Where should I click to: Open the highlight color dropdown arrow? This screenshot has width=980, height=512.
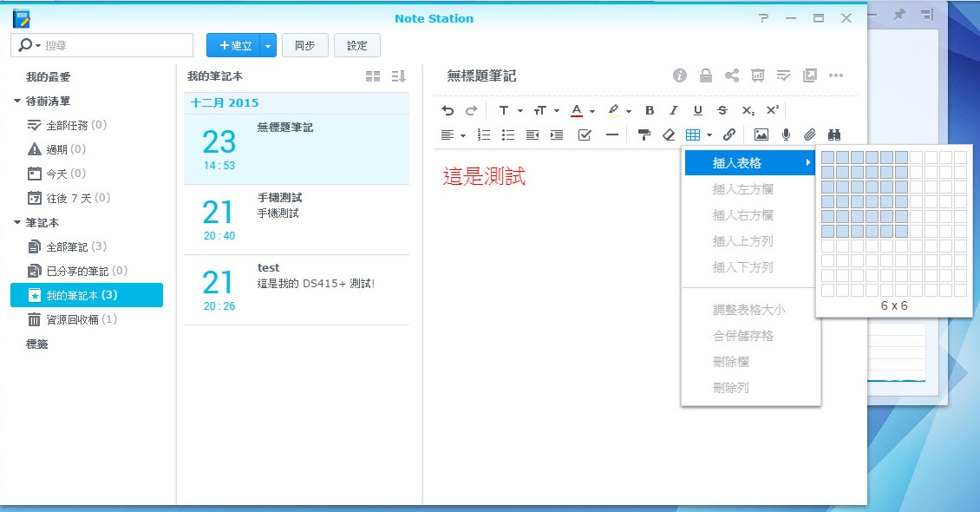tap(628, 111)
